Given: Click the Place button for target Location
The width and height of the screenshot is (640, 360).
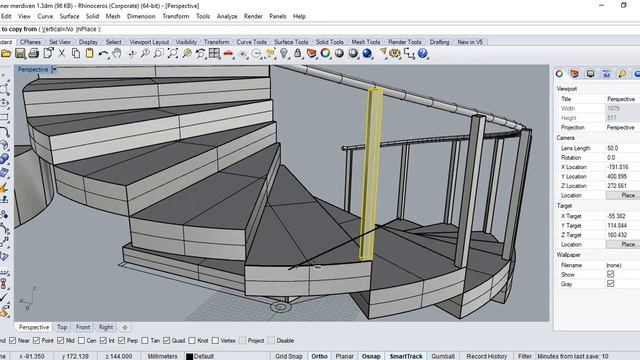Looking at the screenshot, I should (623, 244).
